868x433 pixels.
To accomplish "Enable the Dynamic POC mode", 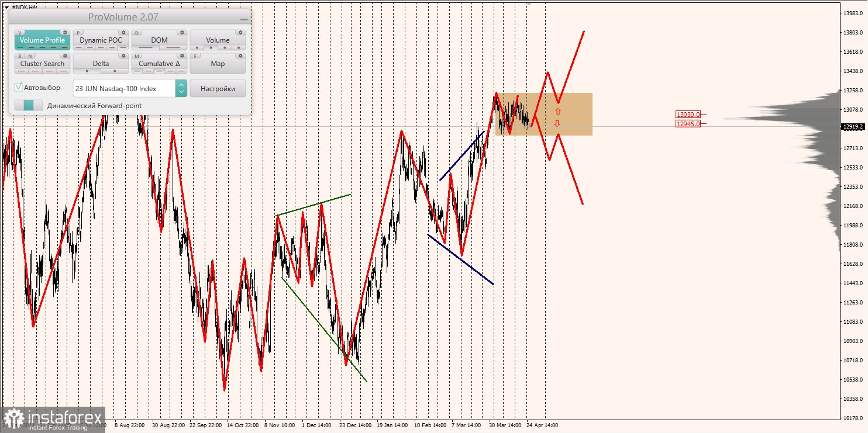I will tap(101, 40).
